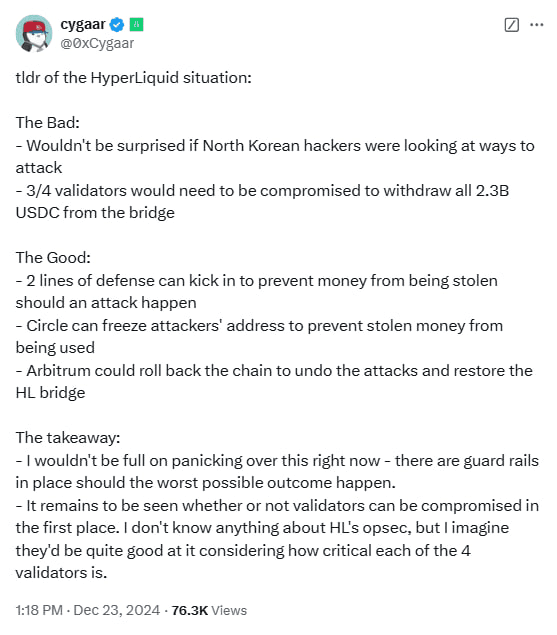
Task: Click the 'Arbitrum could roll back' line
Action: pos(274,381)
